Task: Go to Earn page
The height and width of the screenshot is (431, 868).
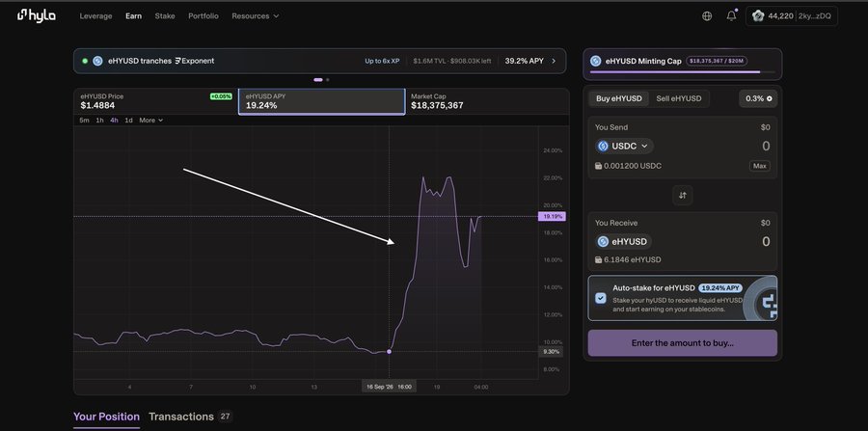Action: pos(133,16)
